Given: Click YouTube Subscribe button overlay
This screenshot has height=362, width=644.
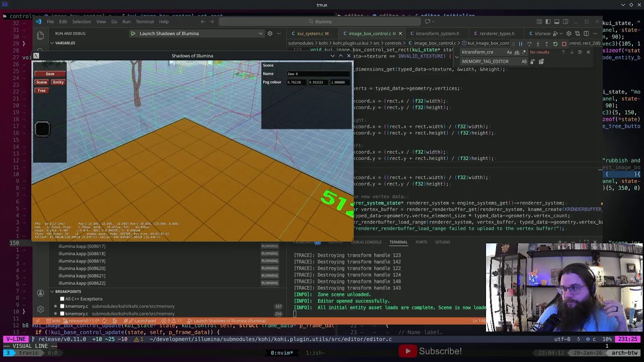Looking at the screenshot, I should point(430,351).
